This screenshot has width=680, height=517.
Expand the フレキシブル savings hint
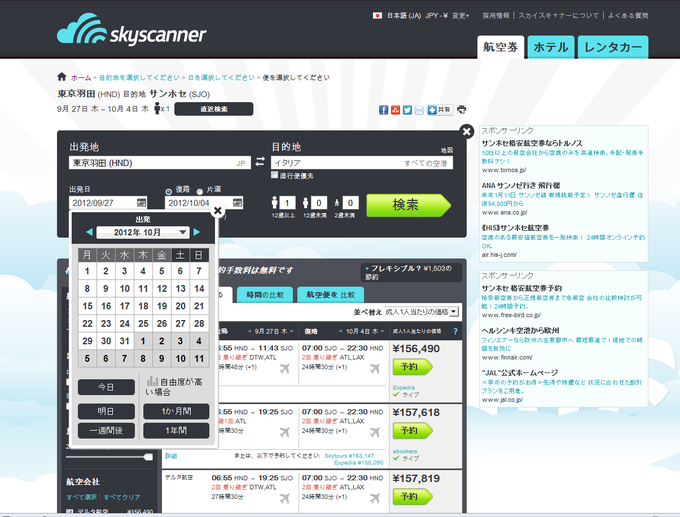(x=411, y=272)
